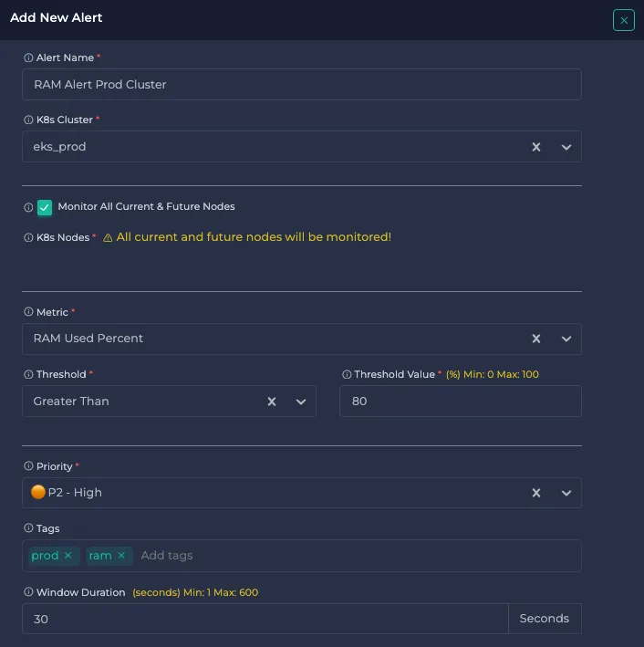Clear the P2 - High priority selection
The height and width of the screenshot is (647, 644).
coord(536,493)
